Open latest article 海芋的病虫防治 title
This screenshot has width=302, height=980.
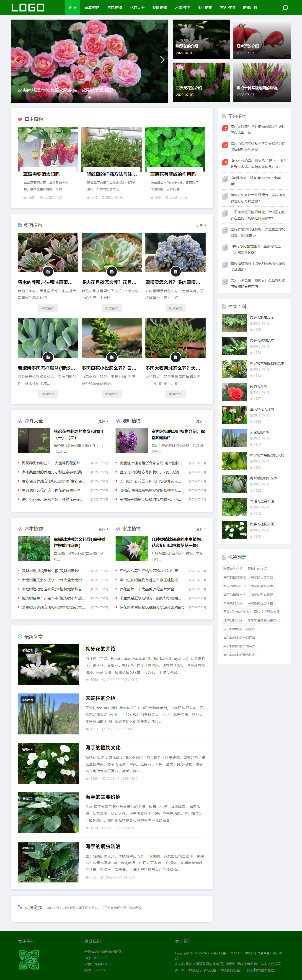[x=103, y=846]
